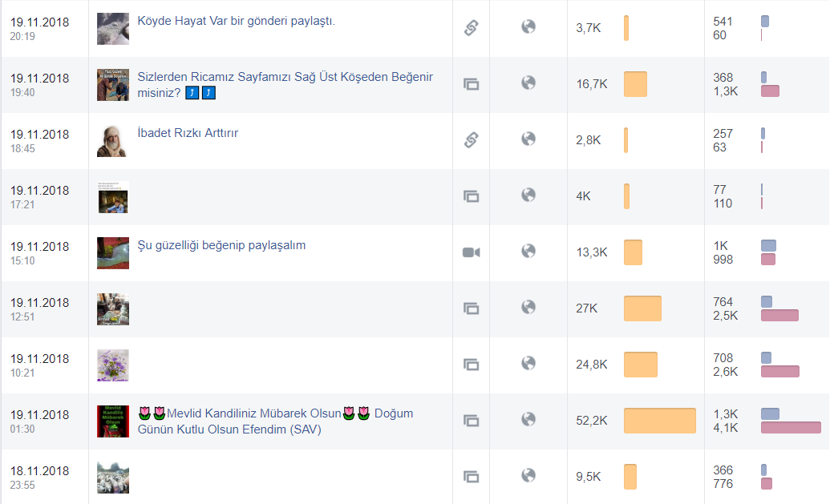
Task: Click the 27K reach orange bar
Action: 642,308
